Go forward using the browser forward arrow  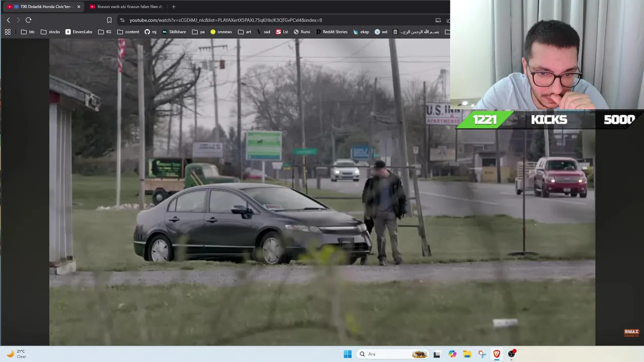18,20
